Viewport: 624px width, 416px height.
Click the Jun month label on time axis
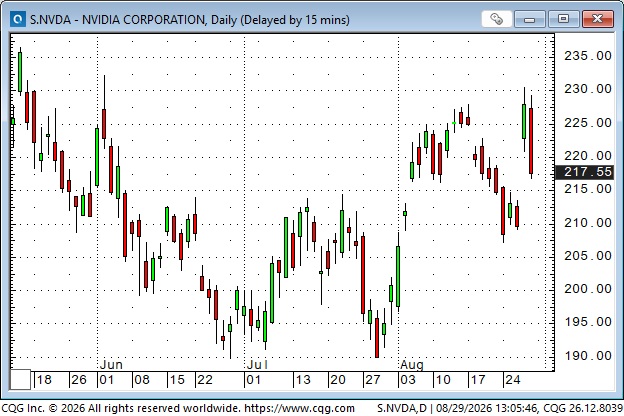tap(111, 364)
